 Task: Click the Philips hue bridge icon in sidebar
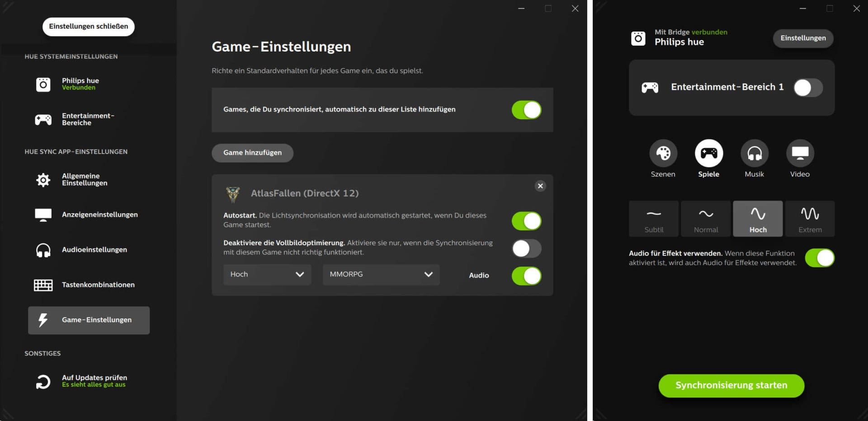click(x=43, y=84)
